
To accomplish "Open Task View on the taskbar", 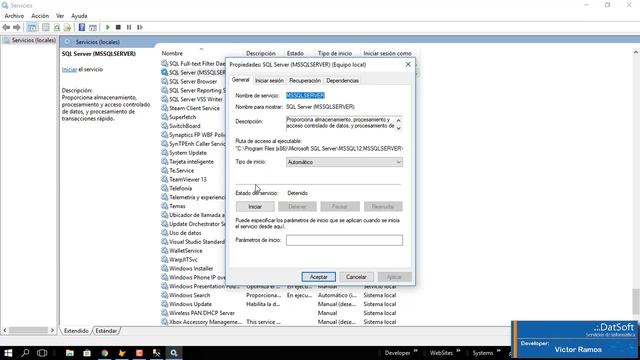I will click(42, 353).
